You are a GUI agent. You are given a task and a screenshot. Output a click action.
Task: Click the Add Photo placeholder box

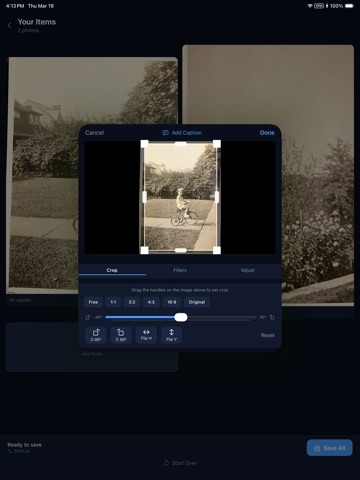tap(92, 361)
